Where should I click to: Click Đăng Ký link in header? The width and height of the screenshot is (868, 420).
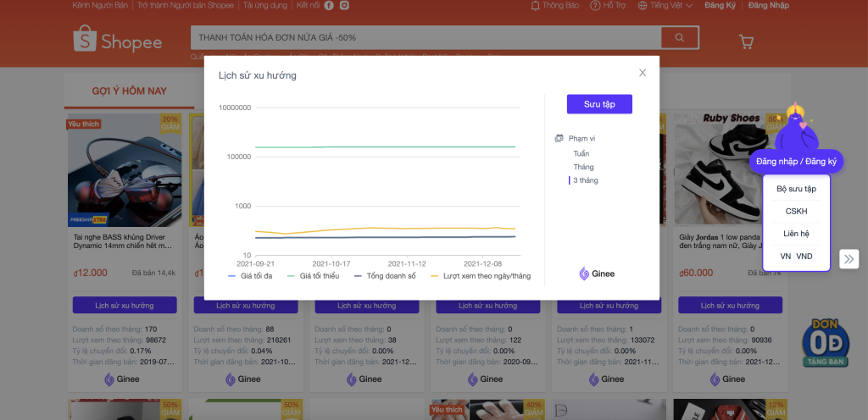point(720,6)
